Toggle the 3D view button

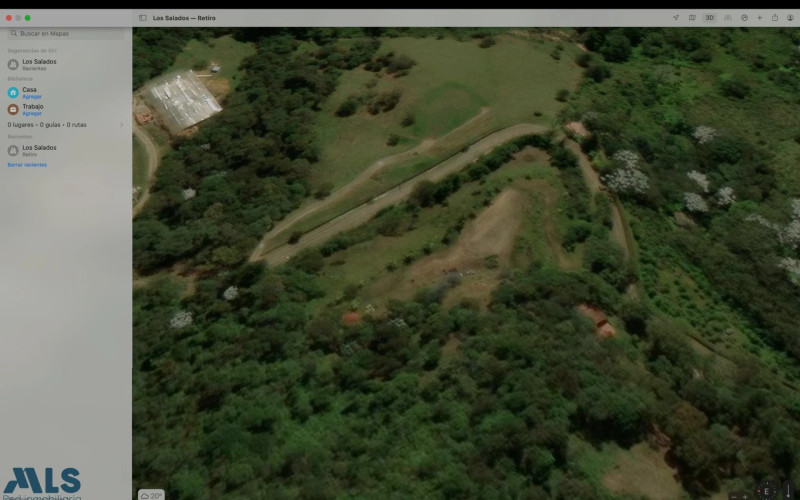click(x=709, y=17)
